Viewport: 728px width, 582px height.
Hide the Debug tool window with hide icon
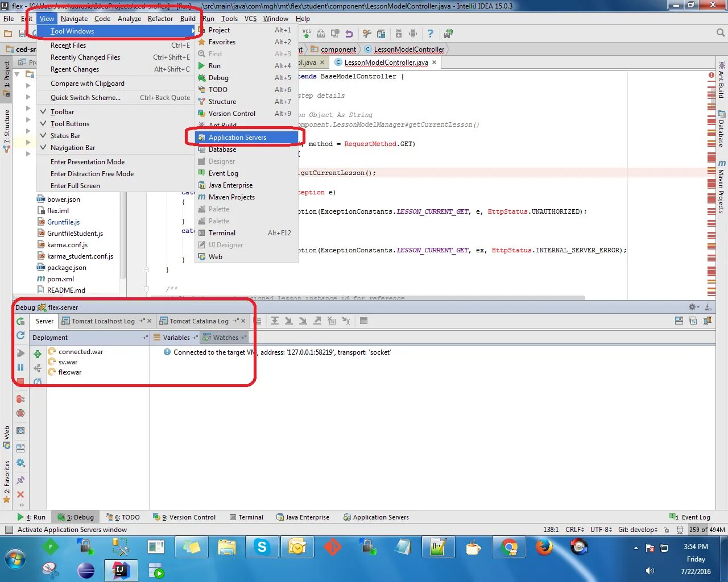click(x=708, y=307)
